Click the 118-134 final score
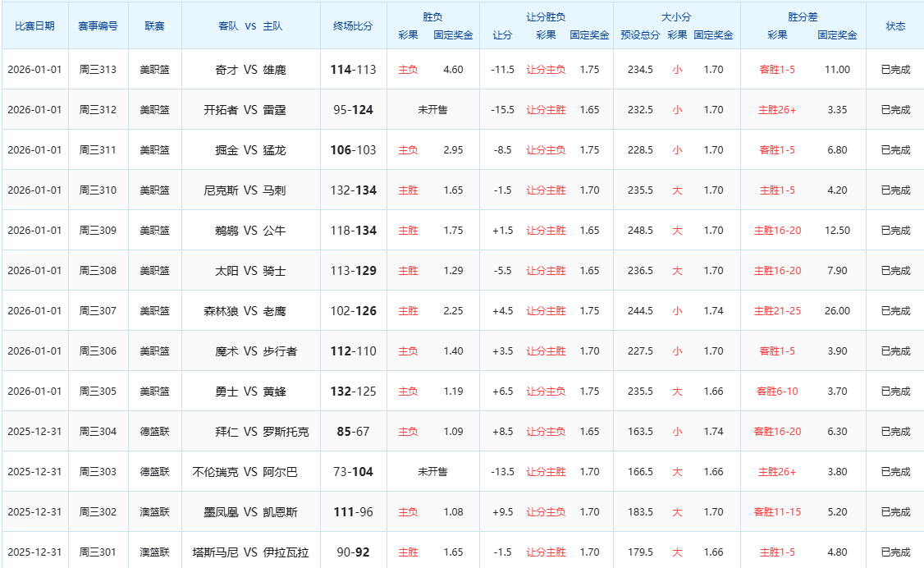924x568 pixels. (x=353, y=231)
